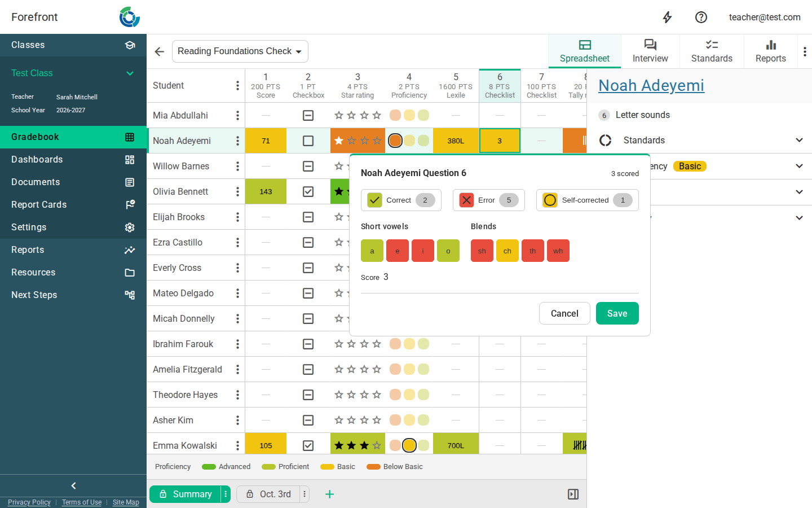Click the lightning bolt quick actions icon
Image resolution: width=812 pixels, height=508 pixels.
[x=667, y=17]
